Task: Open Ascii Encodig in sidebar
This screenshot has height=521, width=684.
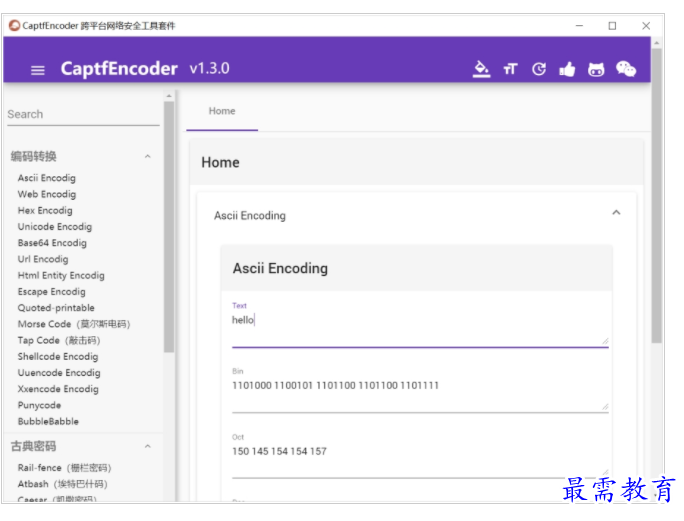Action: coord(47,178)
